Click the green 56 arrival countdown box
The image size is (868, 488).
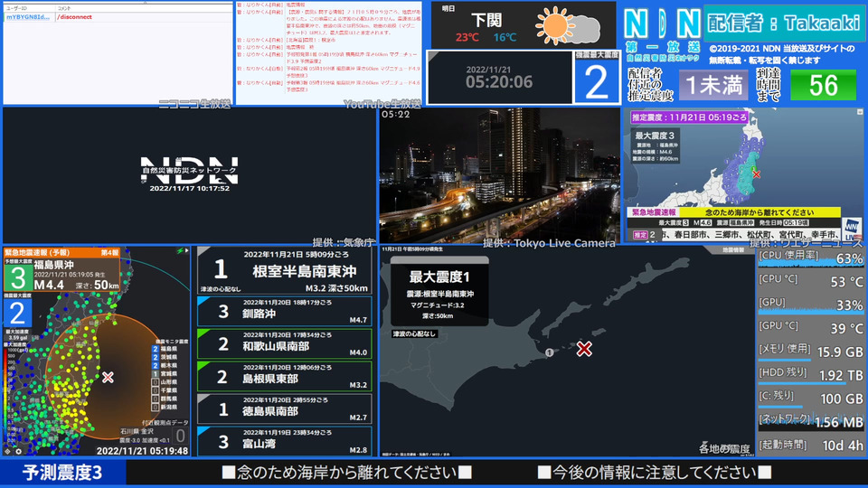pos(823,85)
